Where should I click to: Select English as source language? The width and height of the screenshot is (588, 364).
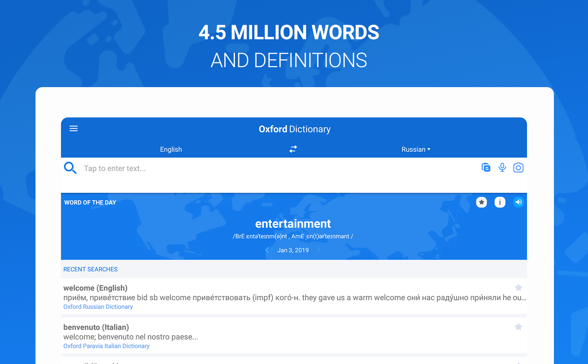coord(171,149)
